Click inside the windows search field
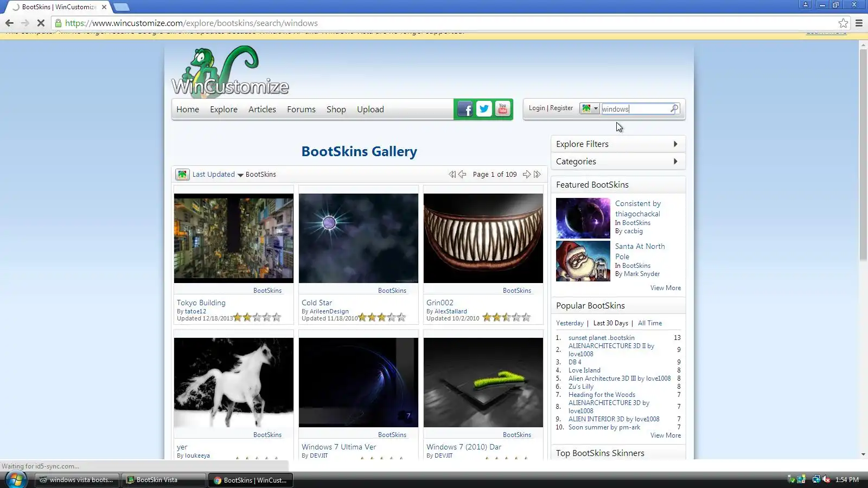 click(x=635, y=109)
